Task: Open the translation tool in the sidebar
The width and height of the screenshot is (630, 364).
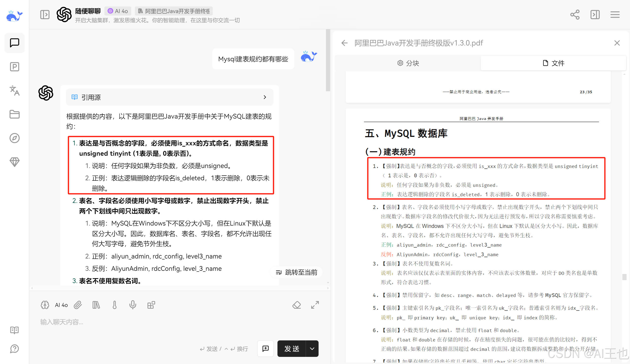Action: [15, 91]
